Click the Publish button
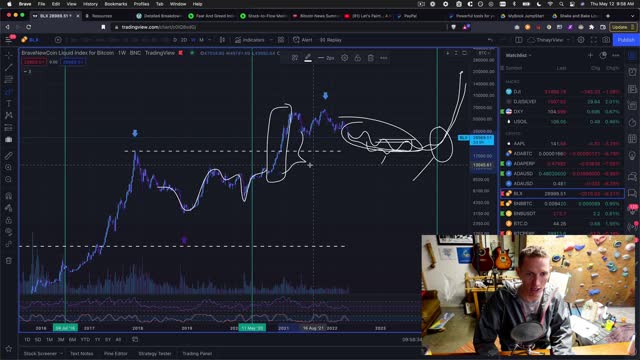This screenshot has height=360, width=640. [626, 40]
